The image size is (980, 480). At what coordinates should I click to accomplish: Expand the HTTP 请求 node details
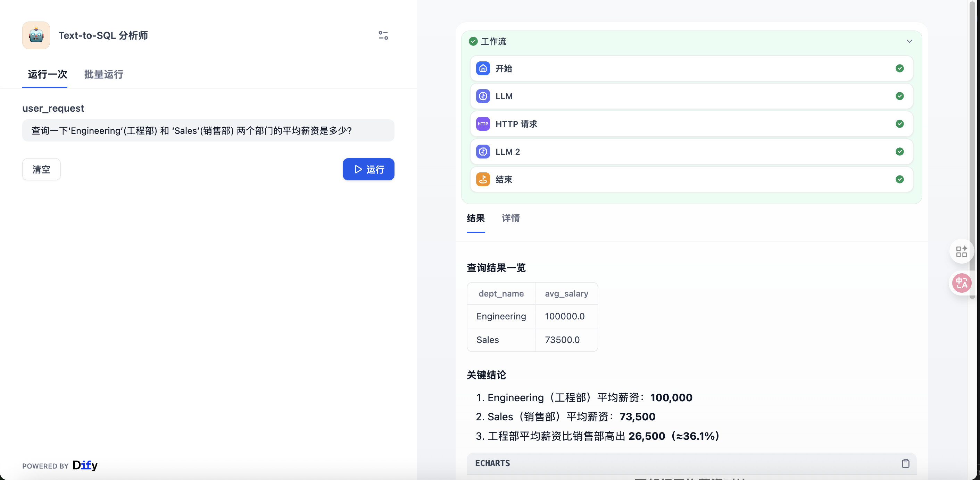point(691,124)
